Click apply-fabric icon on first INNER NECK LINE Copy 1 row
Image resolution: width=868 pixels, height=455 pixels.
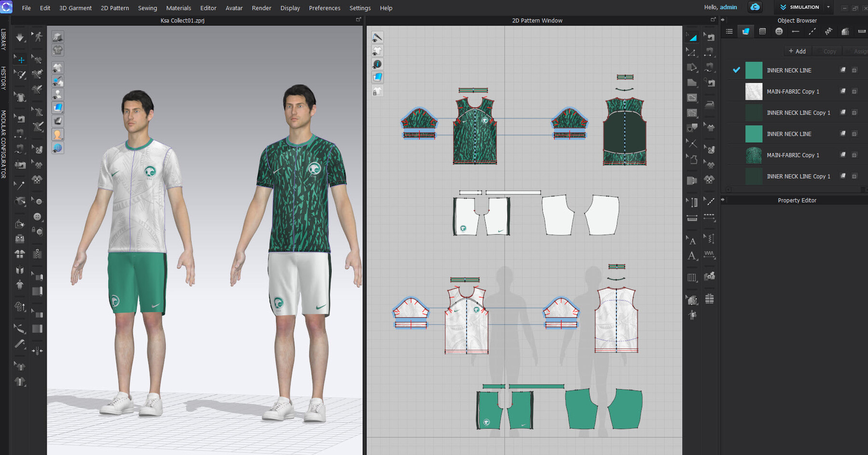click(x=843, y=112)
